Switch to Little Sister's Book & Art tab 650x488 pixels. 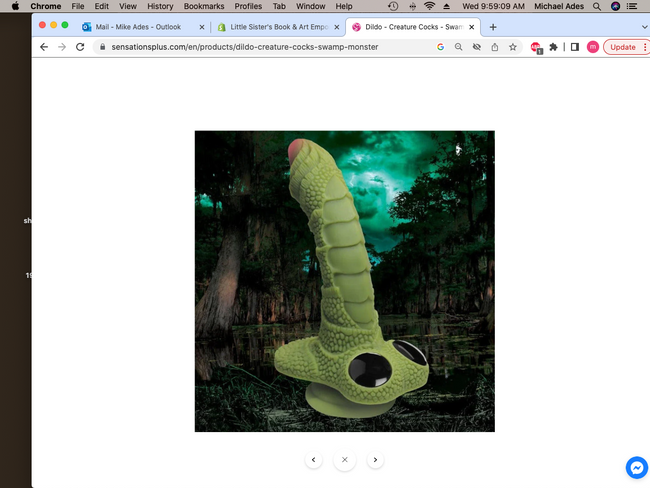[275, 27]
